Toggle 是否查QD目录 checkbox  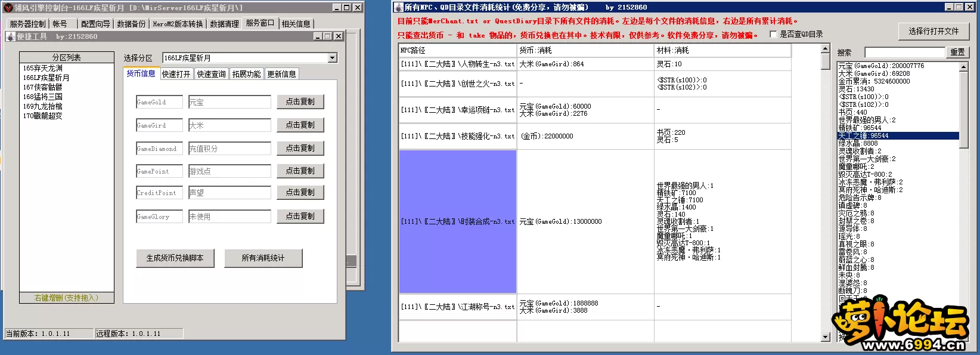(x=773, y=35)
